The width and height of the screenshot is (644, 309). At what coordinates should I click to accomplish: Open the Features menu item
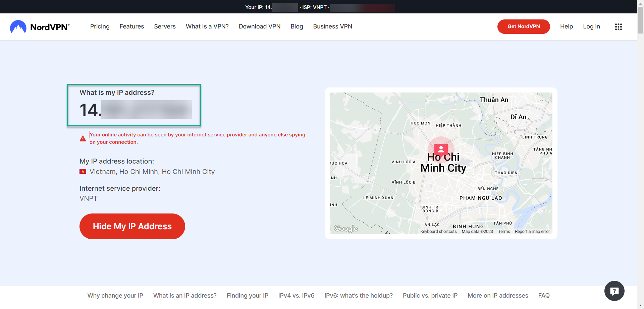tap(132, 26)
